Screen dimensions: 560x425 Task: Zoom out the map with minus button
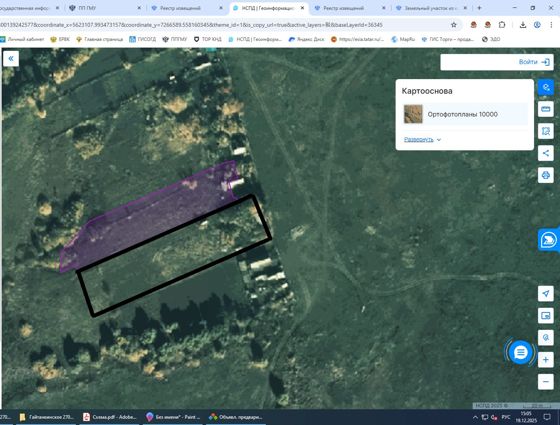(545, 382)
